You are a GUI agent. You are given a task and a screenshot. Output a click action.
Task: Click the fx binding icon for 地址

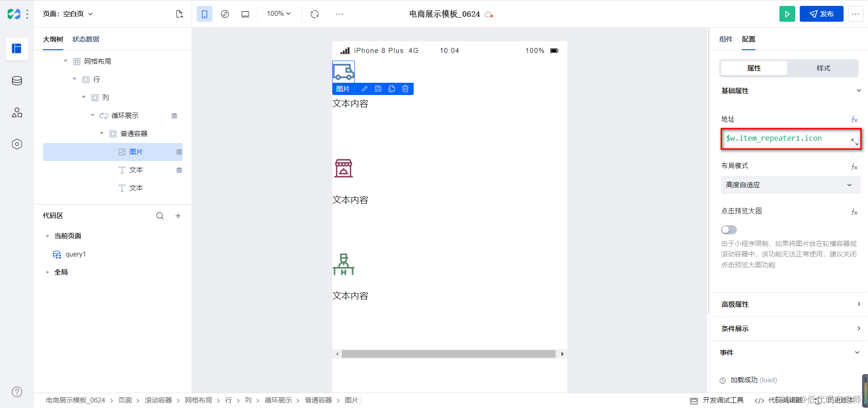[854, 119]
